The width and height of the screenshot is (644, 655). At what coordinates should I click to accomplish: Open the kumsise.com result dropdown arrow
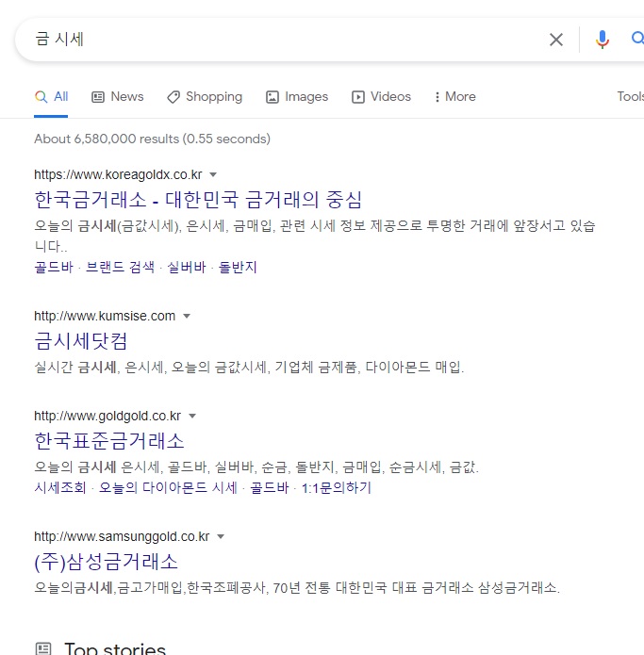click(187, 316)
